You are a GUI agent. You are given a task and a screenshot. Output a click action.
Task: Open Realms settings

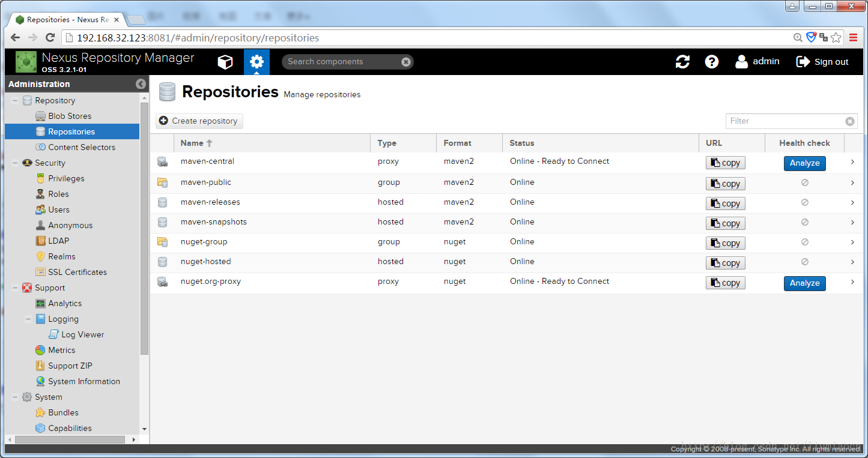point(62,256)
